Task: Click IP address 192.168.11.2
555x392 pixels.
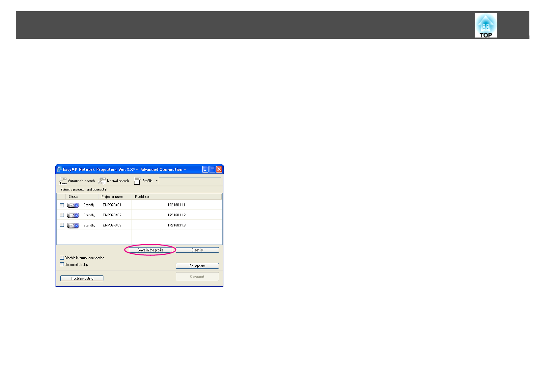Action: (x=176, y=215)
